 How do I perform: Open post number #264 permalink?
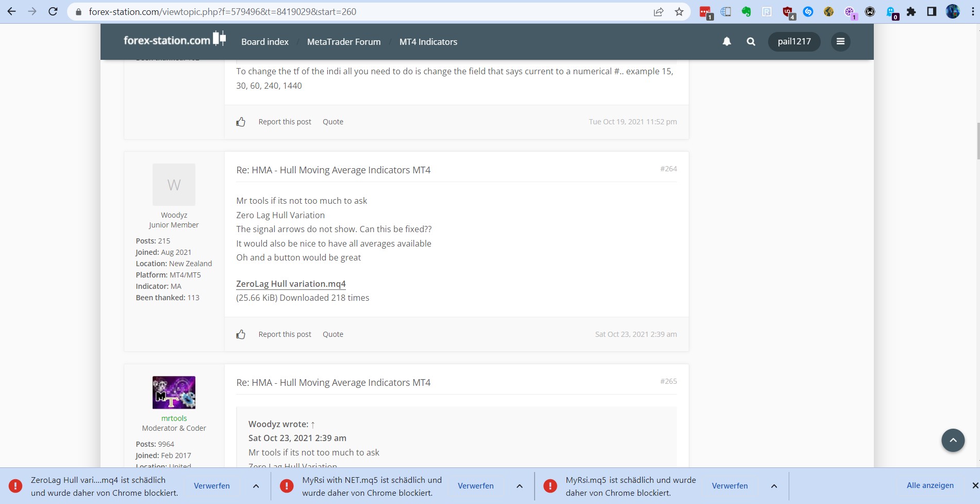tap(669, 169)
